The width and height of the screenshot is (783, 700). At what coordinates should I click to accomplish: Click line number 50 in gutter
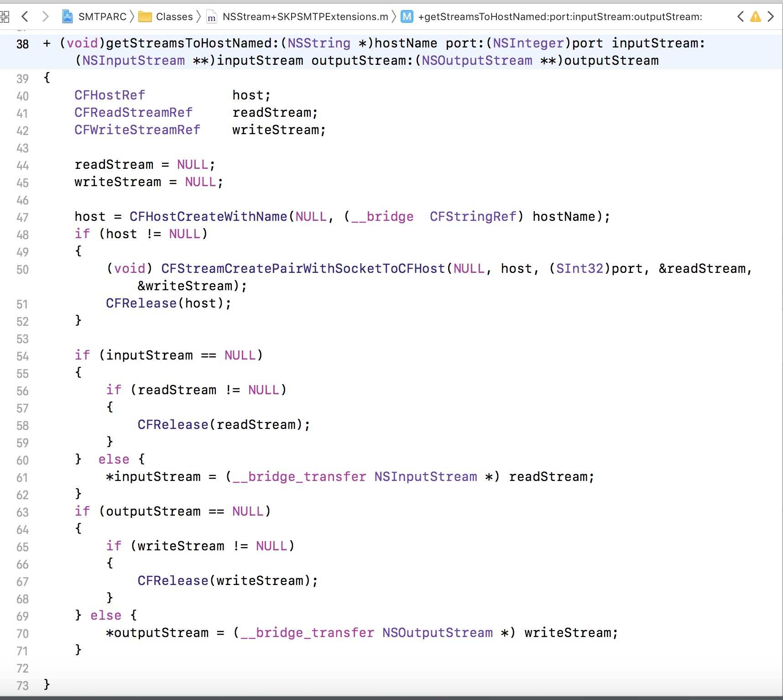[x=22, y=270]
